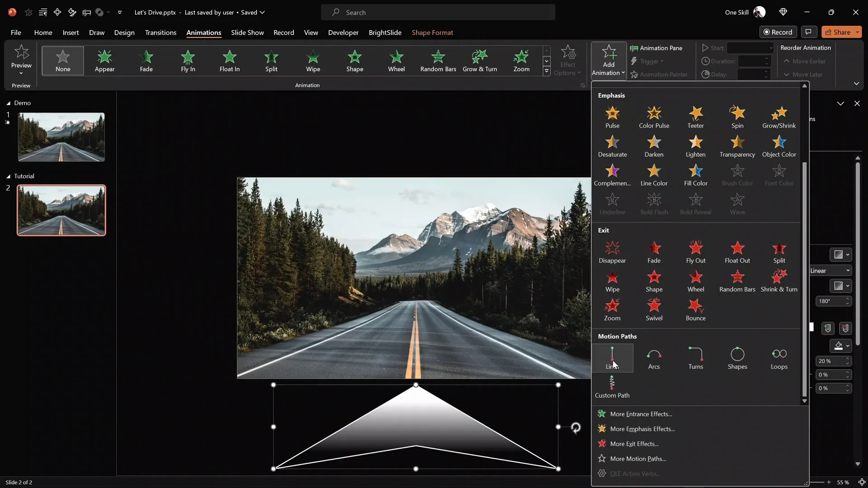Click in the Search box
868x488 pixels.
click(x=438, y=13)
